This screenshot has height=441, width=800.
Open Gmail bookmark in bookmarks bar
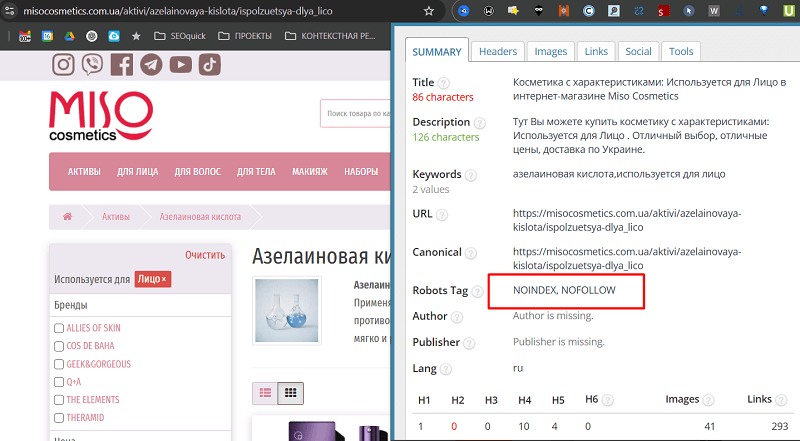(25, 36)
